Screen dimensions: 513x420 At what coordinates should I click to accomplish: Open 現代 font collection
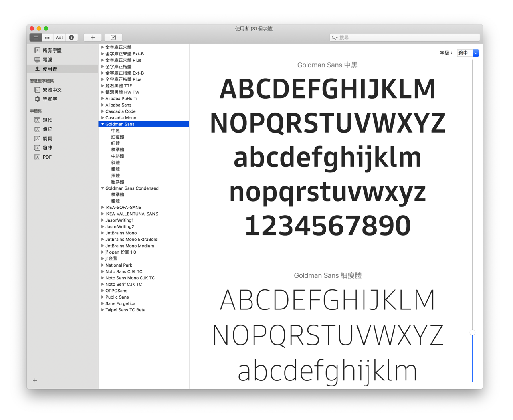[63, 120]
